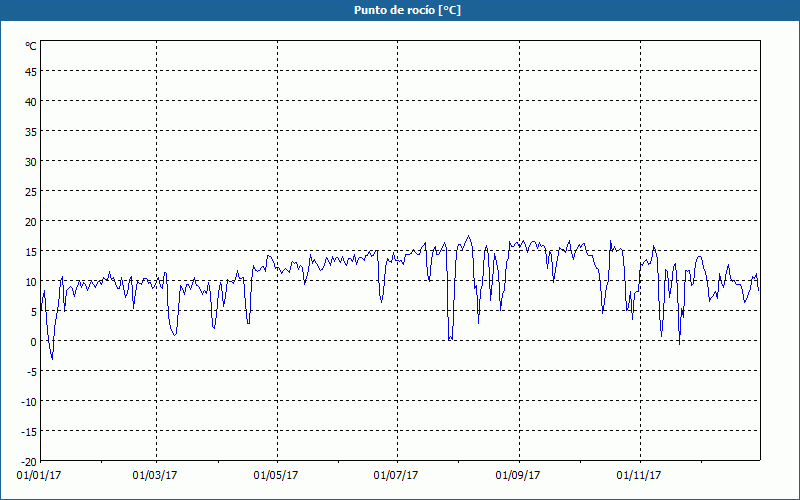Viewport: 800px width, 500px height.
Task: Click the 01/11/17 date label
Action: pyautogui.click(x=639, y=476)
